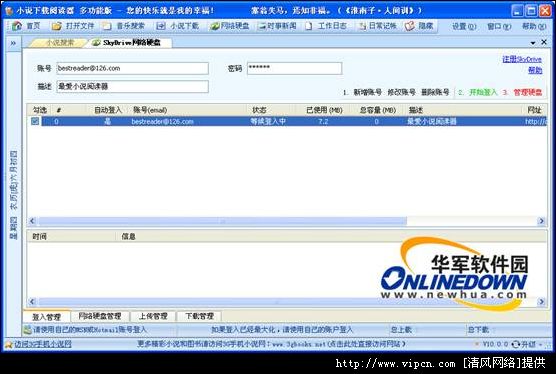Close the current tab with X

click(x=544, y=42)
